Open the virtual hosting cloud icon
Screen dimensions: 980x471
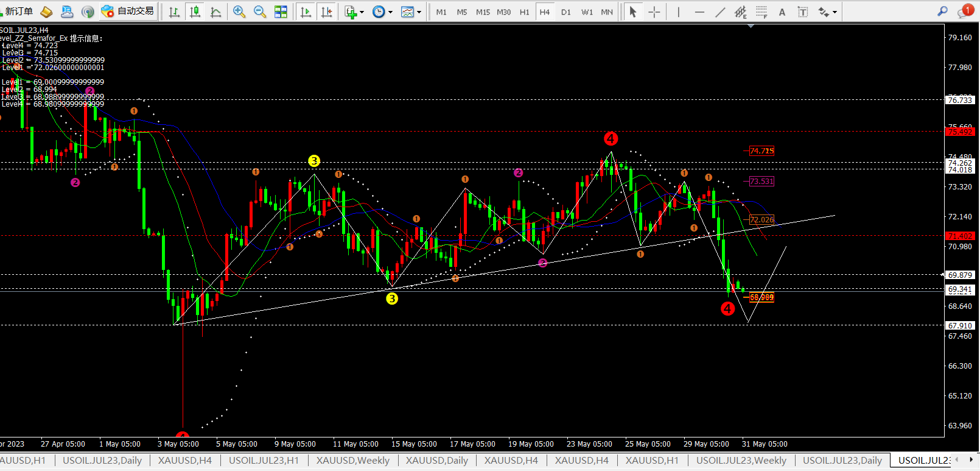(x=67, y=12)
